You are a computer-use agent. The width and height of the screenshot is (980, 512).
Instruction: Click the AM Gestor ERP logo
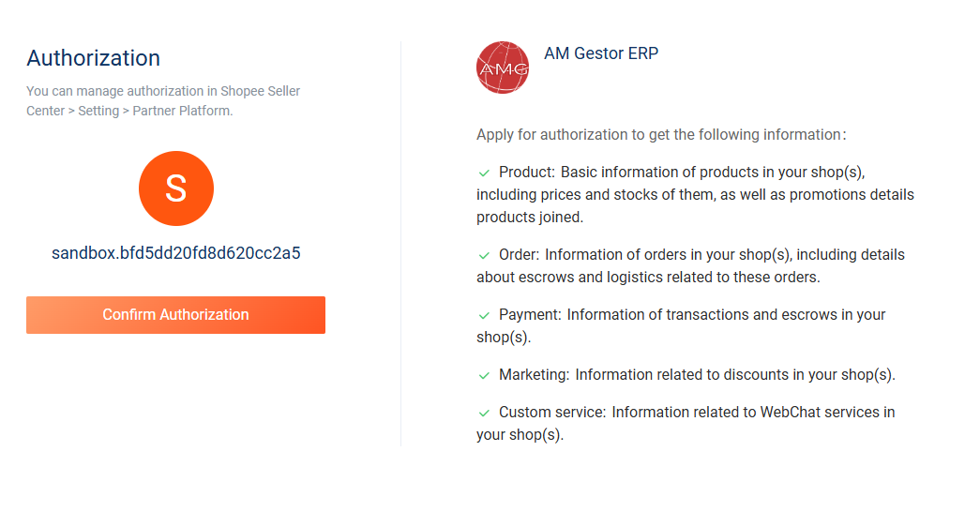point(503,68)
